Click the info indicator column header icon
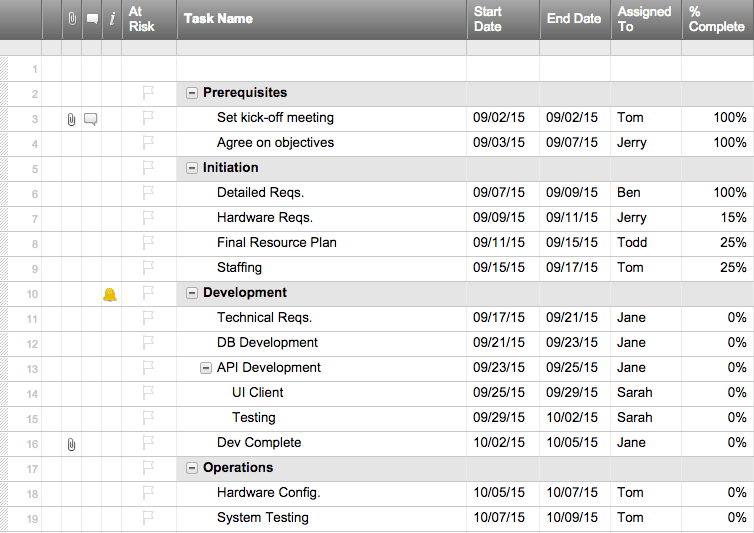The image size is (754, 533). [112, 19]
